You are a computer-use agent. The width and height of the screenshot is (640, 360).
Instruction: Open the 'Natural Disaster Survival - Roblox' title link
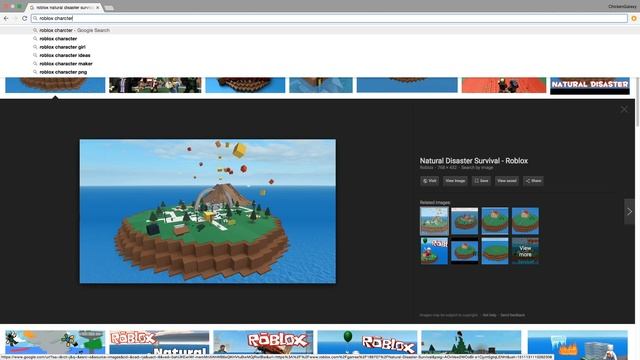[x=473, y=161]
